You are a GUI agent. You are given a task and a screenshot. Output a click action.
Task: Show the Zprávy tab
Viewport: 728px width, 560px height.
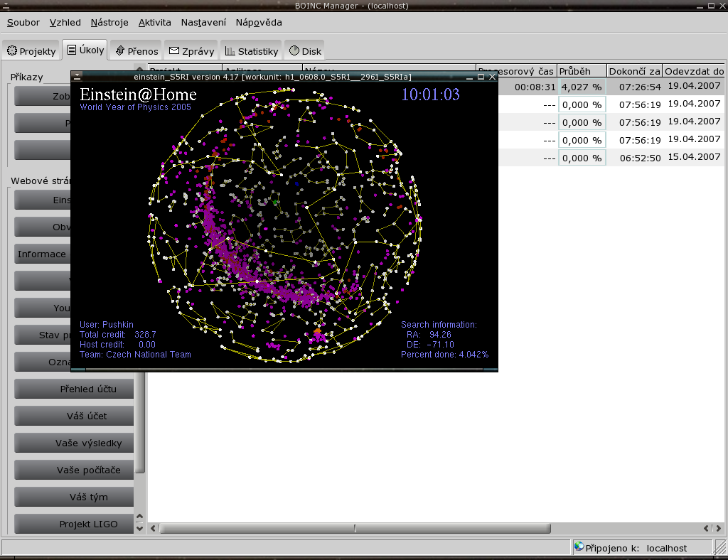pos(192,51)
